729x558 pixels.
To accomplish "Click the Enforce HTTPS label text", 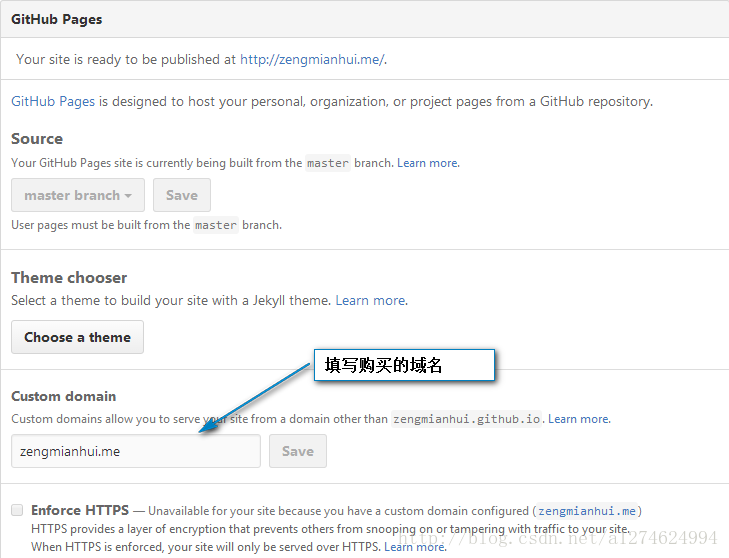I will [80, 510].
